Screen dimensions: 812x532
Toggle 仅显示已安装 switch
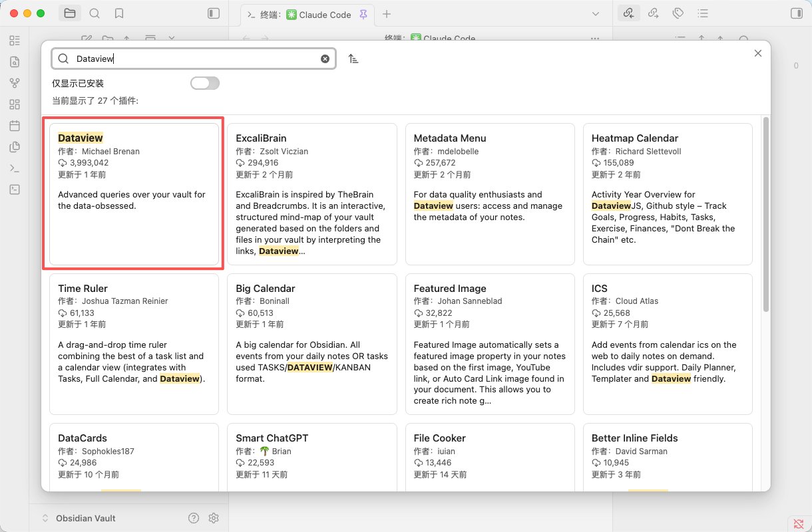tap(205, 83)
